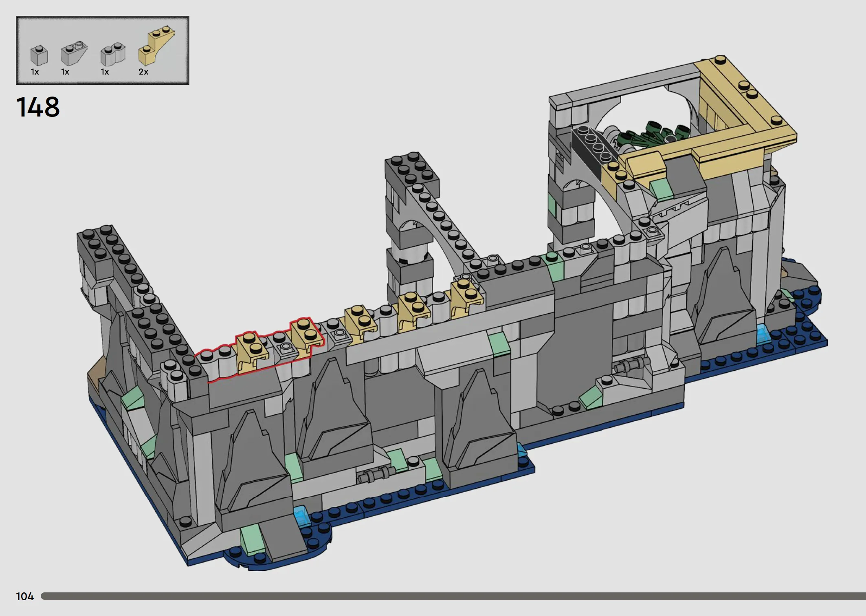The image size is (866, 616).
Task: Click the tan arch bracket part
Action: point(156,46)
